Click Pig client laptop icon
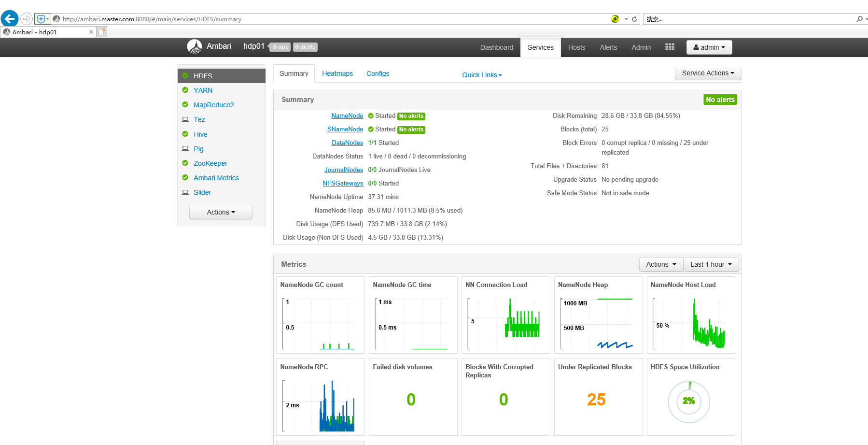 pyautogui.click(x=185, y=148)
